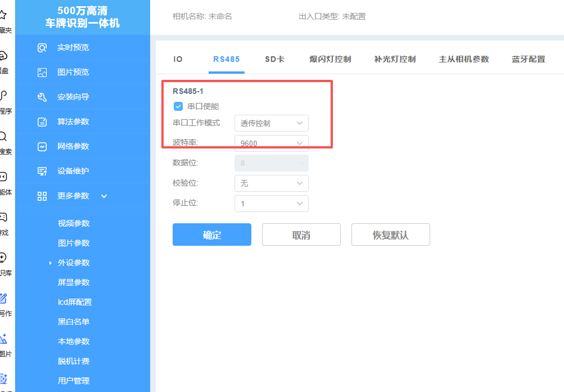The image size is (564, 392).
Task: Select 脱机计费 submenu item
Action: 74,362
